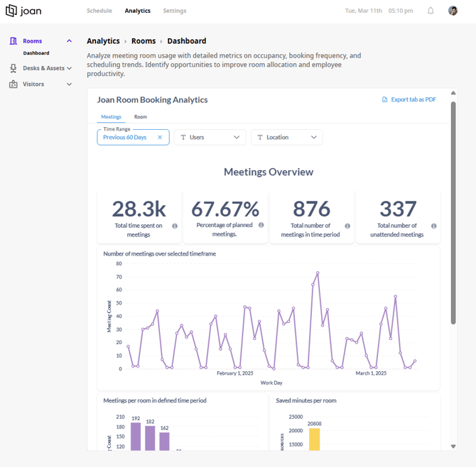Expand the Visitors sidebar section
The width and height of the screenshot is (476, 467).
69,84
